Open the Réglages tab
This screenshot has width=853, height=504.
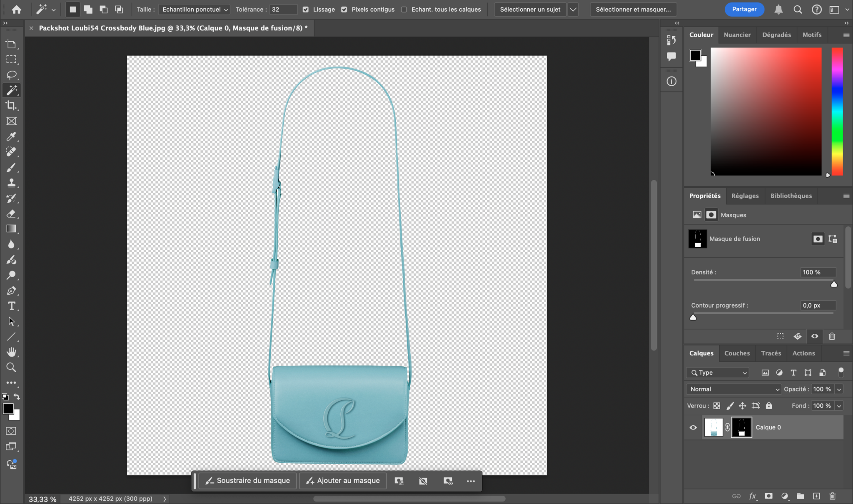(x=745, y=196)
